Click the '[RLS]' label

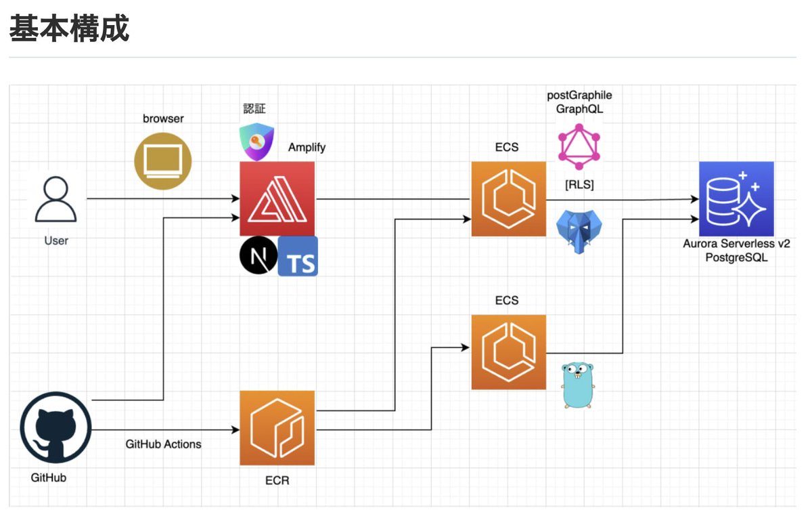pos(579,185)
